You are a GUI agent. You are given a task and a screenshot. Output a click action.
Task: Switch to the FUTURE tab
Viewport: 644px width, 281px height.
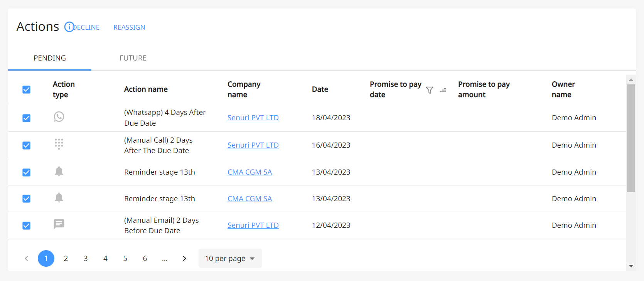(133, 58)
